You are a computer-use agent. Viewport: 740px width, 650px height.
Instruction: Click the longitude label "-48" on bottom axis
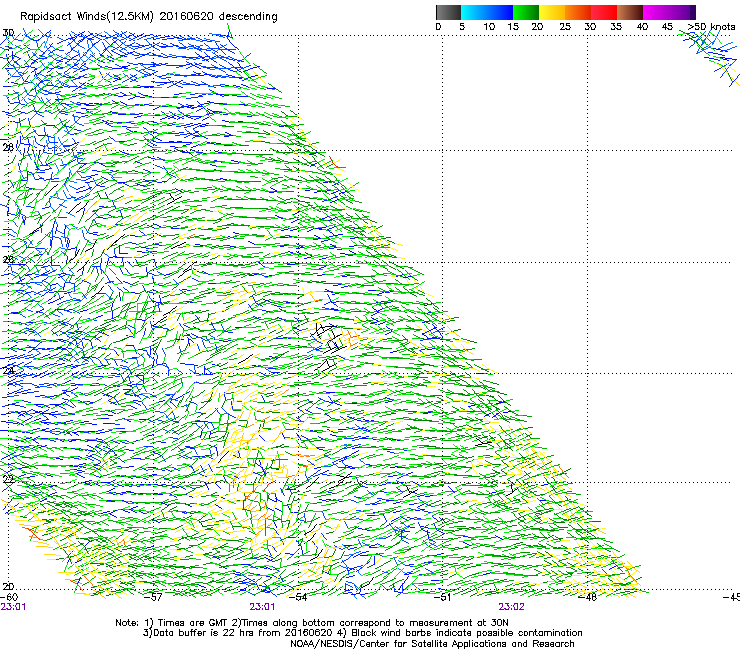pos(587,598)
